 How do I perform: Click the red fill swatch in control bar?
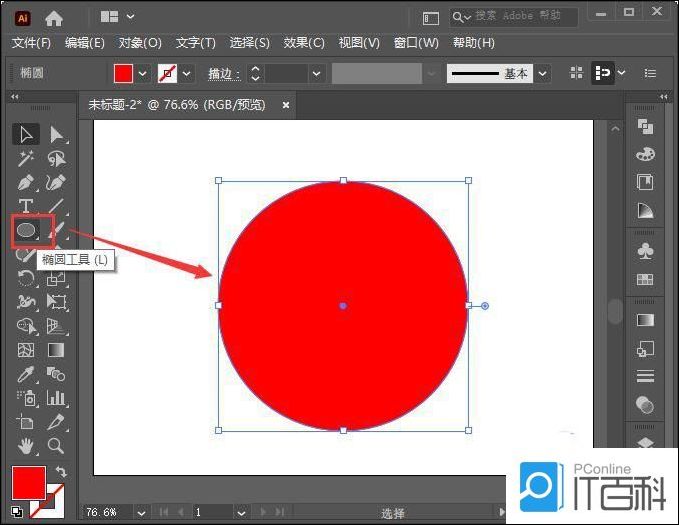click(x=123, y=73)
